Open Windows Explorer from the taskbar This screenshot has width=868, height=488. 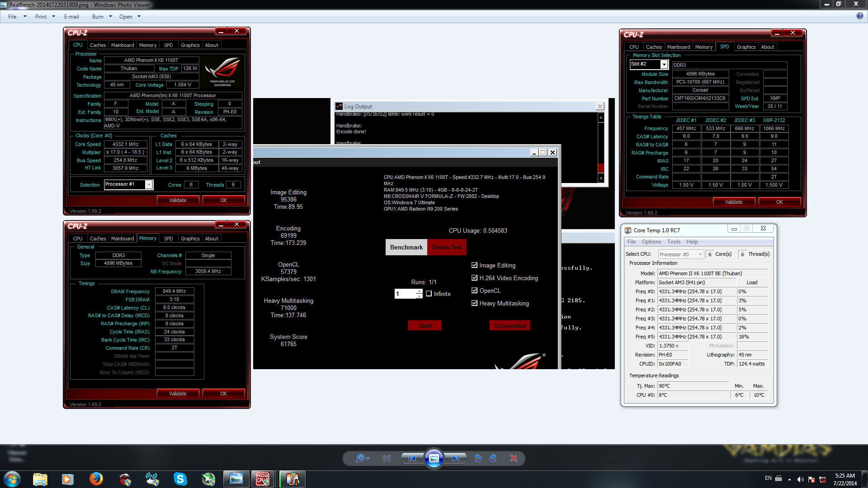click(x=40, y=479)
